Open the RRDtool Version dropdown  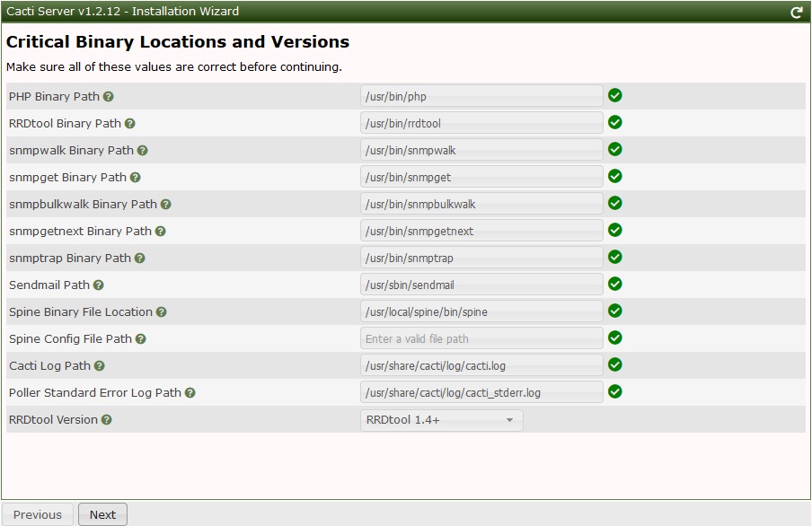point(442,420)
